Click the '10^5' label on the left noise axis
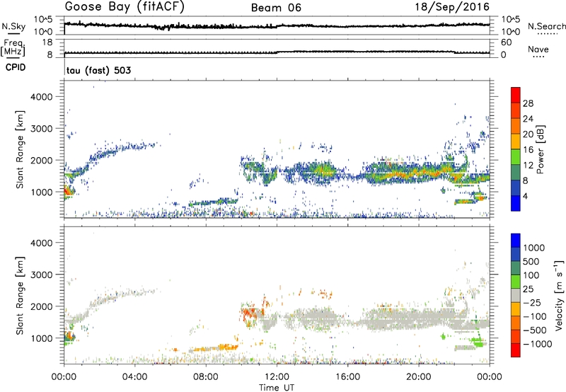The width and height of the screenshot is (566, 392). (x=43, y=20)
